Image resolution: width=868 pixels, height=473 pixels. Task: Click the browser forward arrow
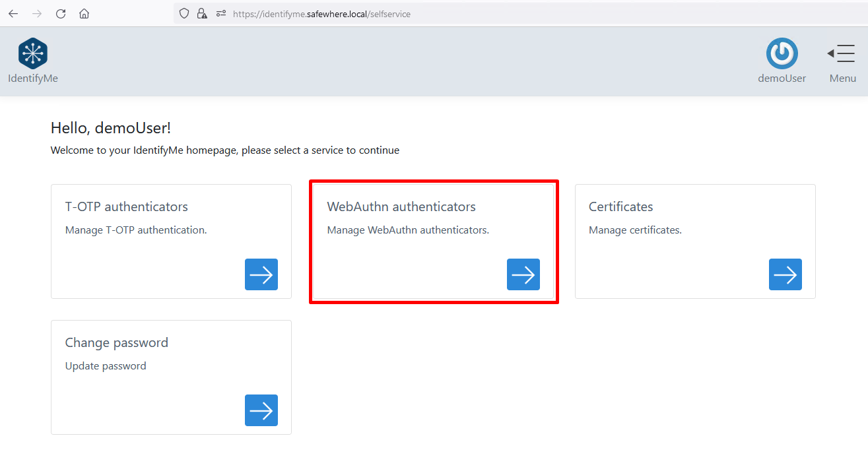pos(37,14)
